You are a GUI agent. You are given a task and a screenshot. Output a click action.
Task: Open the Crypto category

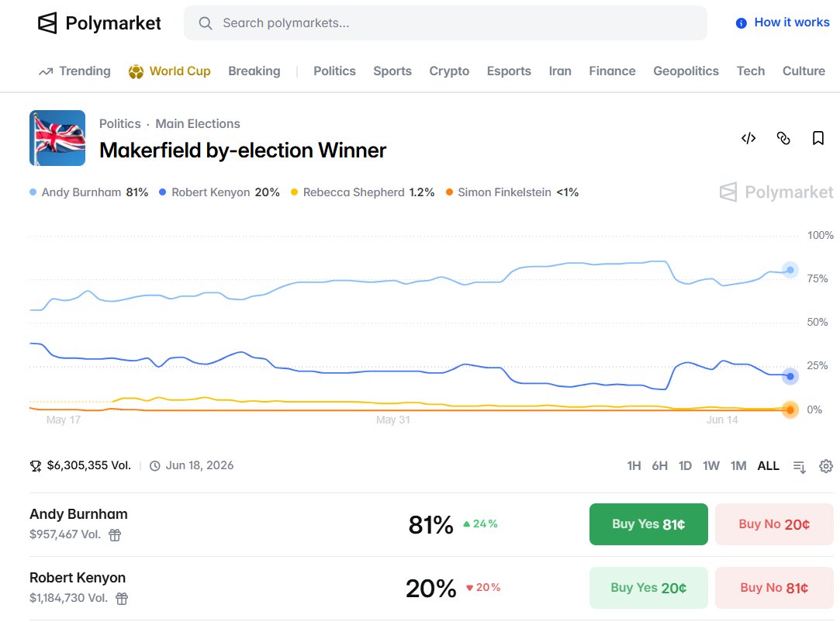coord(449,71)
